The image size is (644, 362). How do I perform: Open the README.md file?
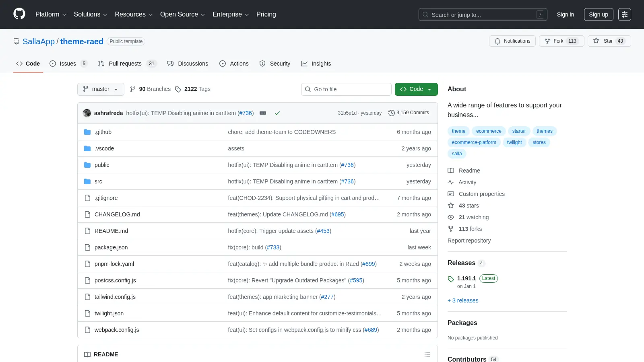pos(111,231)
